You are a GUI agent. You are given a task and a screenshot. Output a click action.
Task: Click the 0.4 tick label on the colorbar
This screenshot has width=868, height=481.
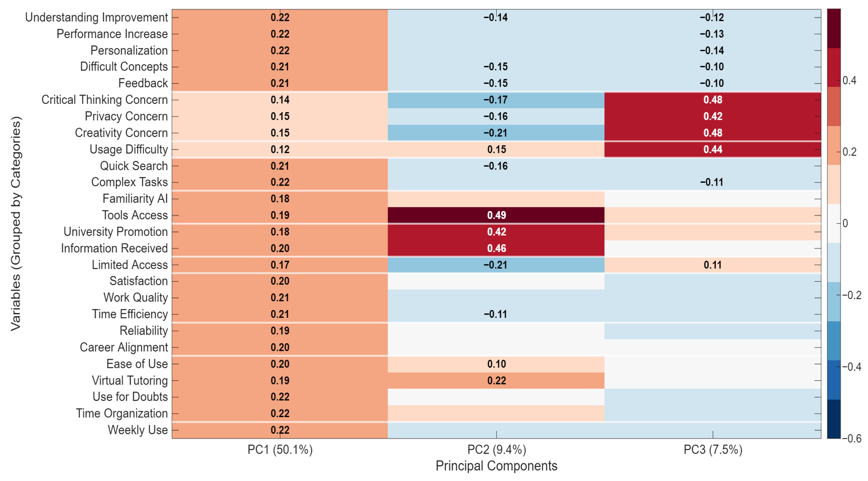click(x=849, y=81)
